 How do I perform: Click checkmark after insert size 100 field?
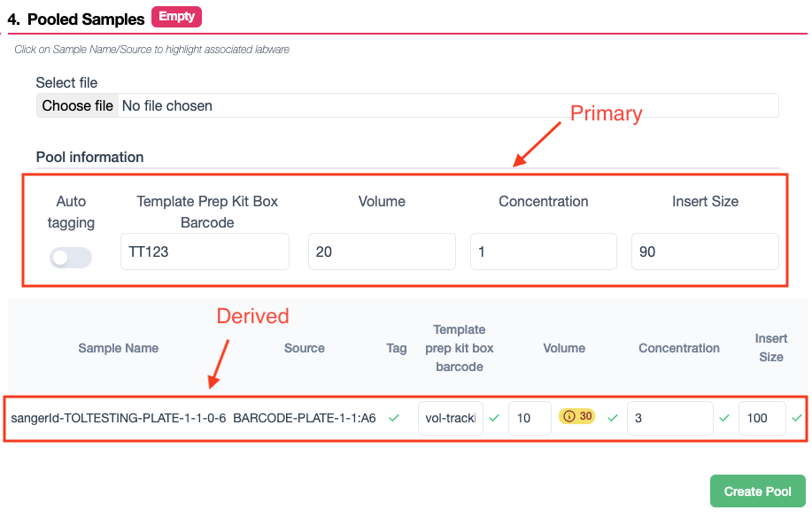[x=797, y=417]
